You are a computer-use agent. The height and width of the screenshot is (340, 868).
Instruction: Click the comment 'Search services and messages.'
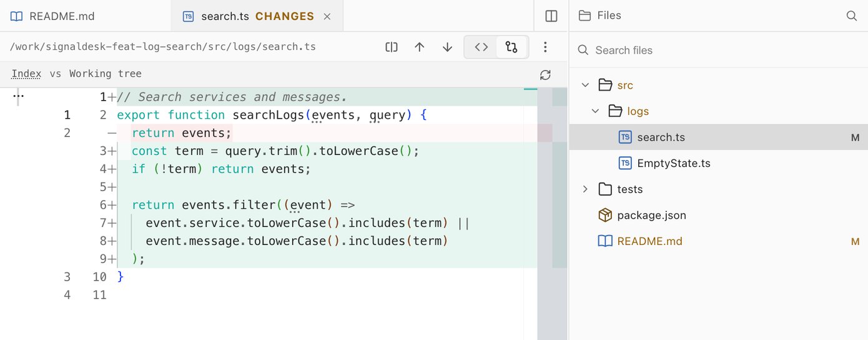232,97
